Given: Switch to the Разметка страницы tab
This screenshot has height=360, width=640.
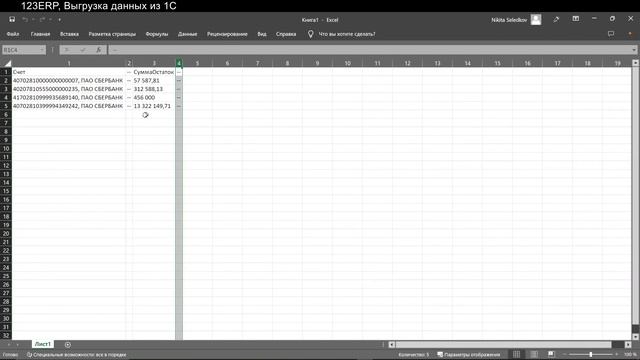Looking at the screenshot, I should 112,34.
